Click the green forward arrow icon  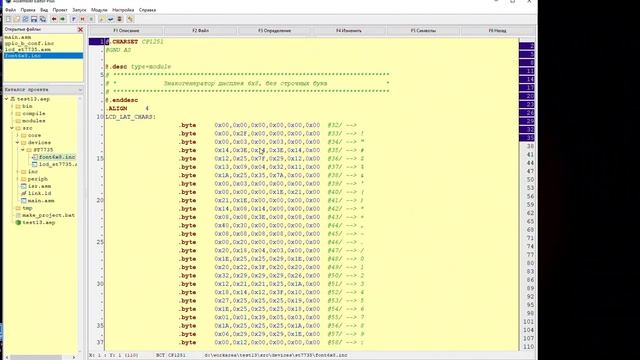pos(62,19)
